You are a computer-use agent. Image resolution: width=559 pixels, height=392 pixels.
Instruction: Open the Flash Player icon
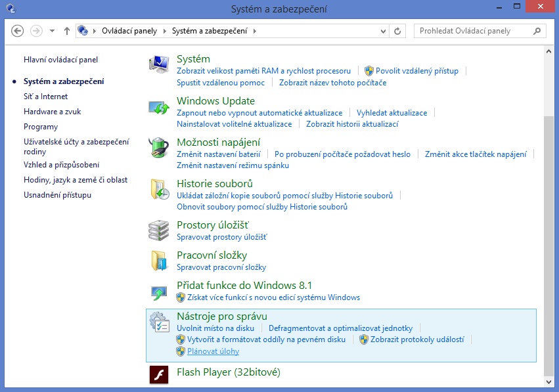[x=159, y=373]
